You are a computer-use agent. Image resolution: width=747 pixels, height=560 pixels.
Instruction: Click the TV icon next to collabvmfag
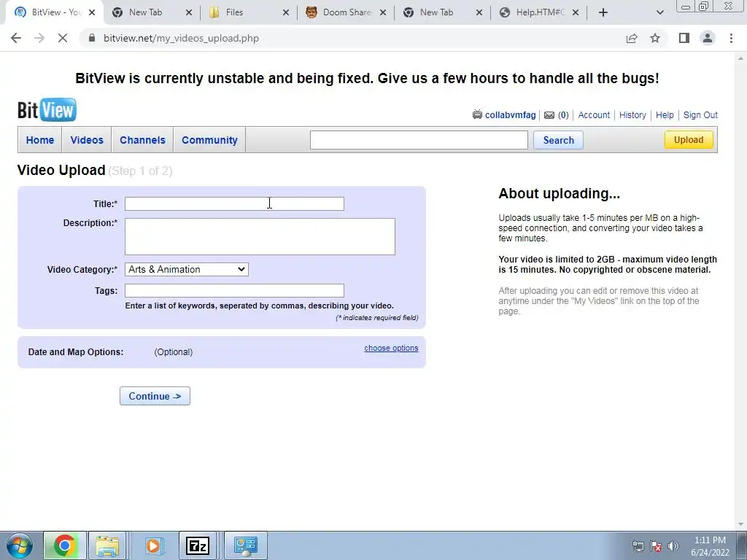pos(477,114)
